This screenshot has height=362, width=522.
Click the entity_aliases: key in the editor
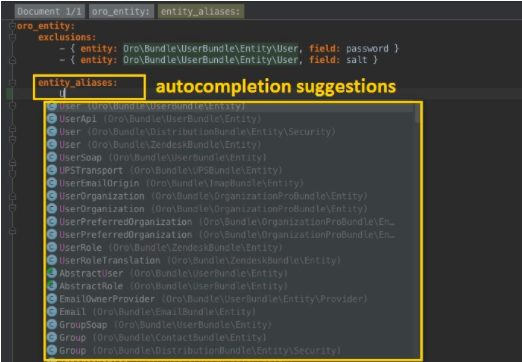pyautogui.click(x=78, y=82)
